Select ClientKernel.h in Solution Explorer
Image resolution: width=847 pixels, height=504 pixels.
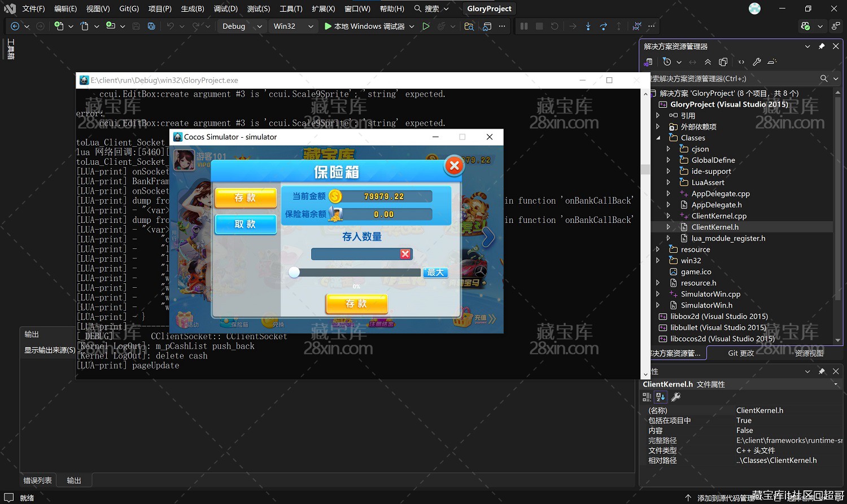pyautogui.click(x=715, y=227)
